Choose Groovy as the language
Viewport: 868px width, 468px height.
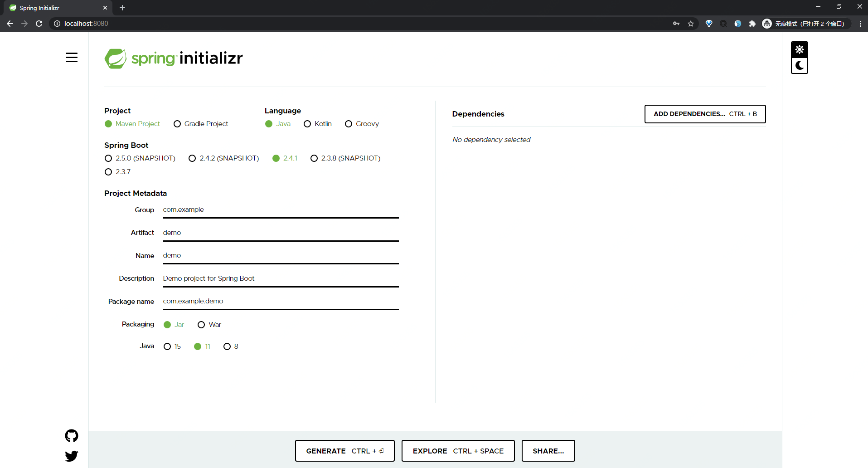(362, 124)
